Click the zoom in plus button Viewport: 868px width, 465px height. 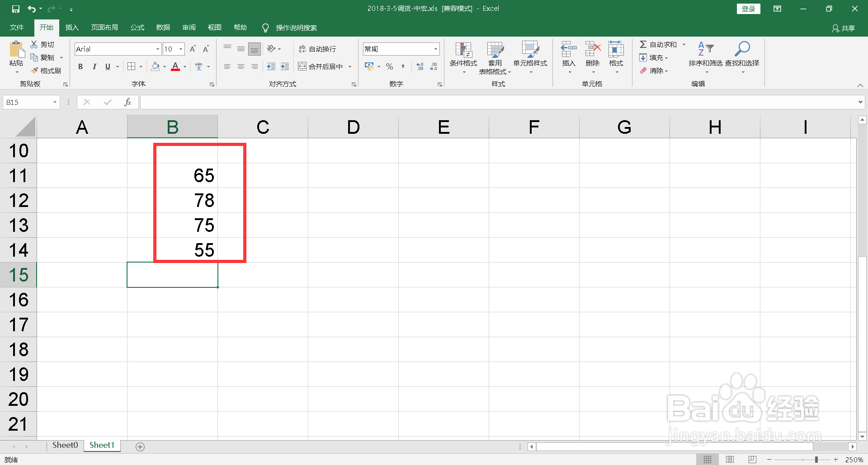coord(836,460)
